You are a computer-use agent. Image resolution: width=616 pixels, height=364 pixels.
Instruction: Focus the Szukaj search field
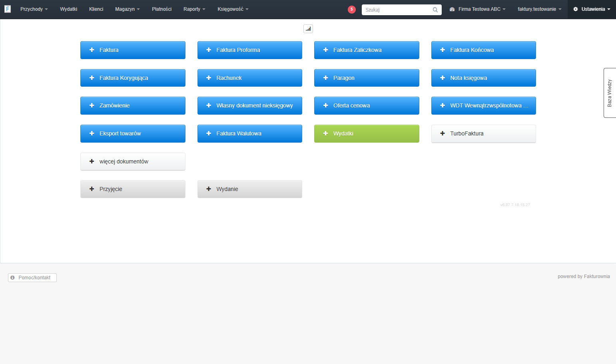tap(401, 10)
